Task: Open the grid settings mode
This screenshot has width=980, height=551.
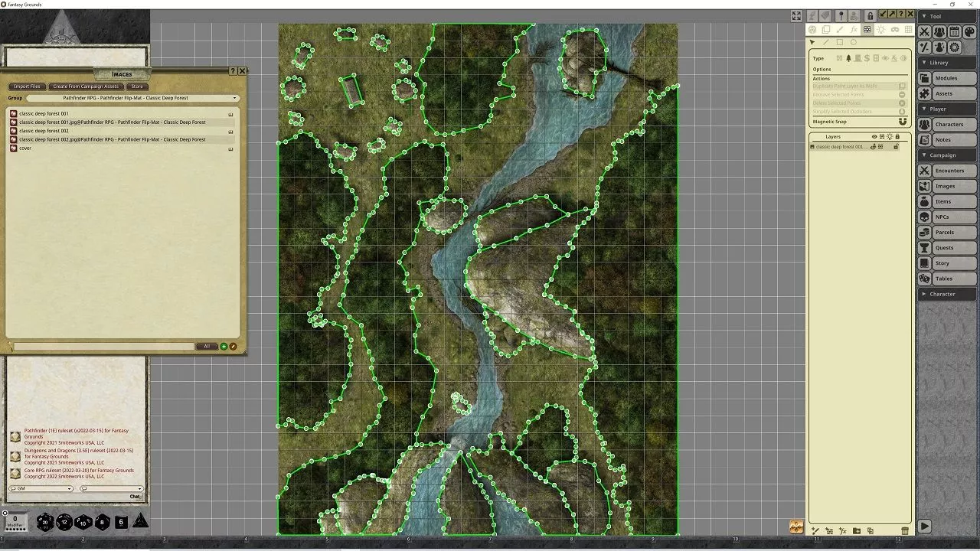Action: pos(908,29)
